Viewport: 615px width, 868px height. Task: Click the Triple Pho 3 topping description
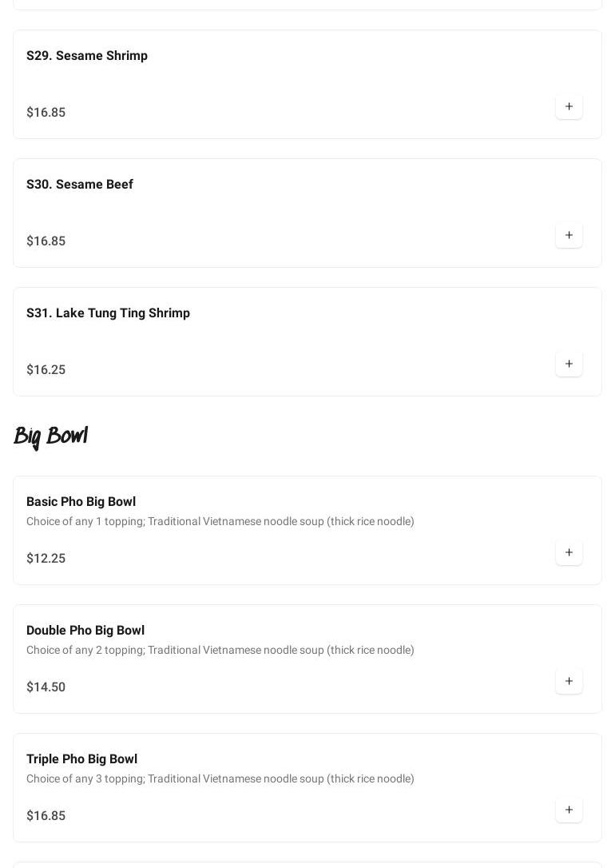(220, 779)
